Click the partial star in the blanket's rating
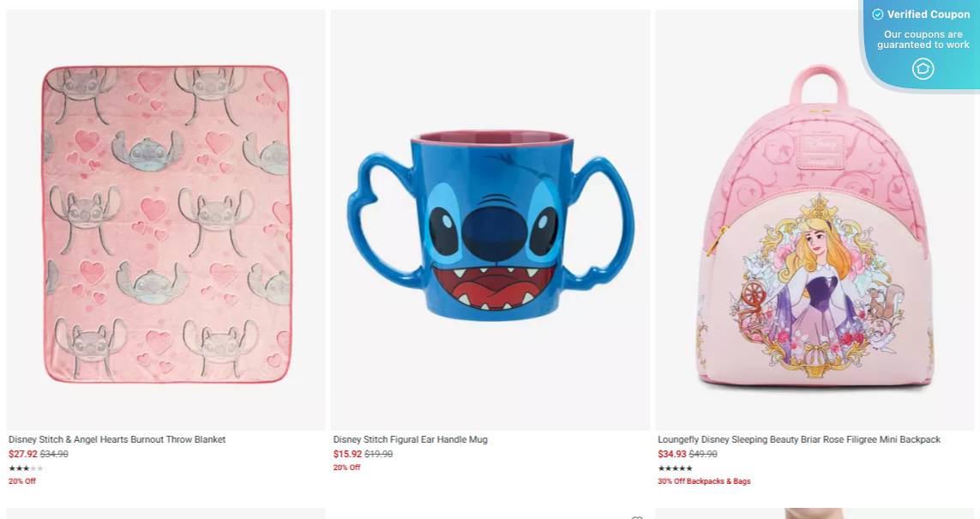 pos(33,468)
